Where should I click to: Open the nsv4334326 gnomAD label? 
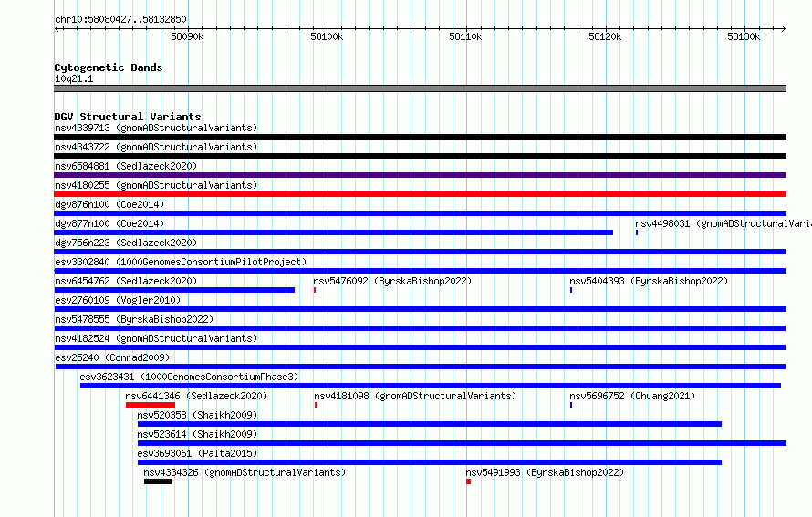(x=245, y=472)
